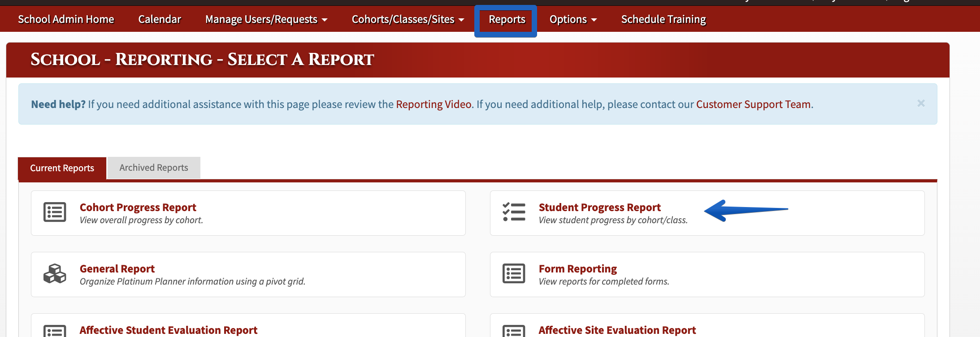Click 'View overall progress by cohort.' text
The height and width of the screenshot is (337, 980).
141,220
